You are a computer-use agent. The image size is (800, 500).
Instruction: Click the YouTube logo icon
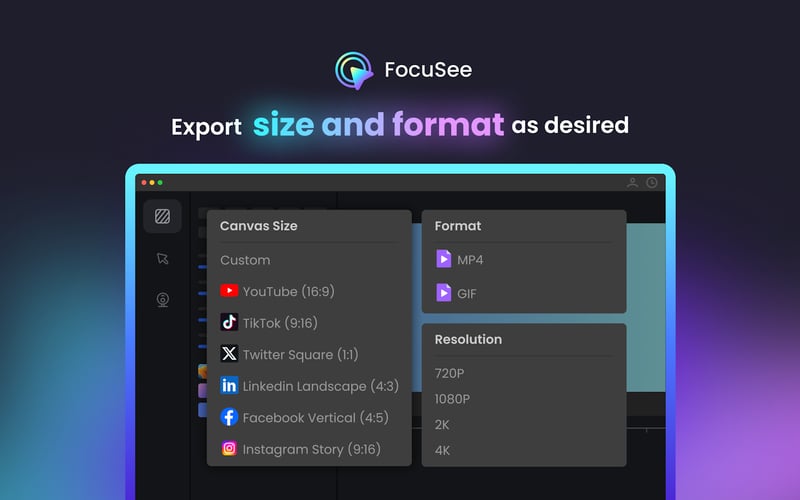pyautogui.click(x=229, y=291)
